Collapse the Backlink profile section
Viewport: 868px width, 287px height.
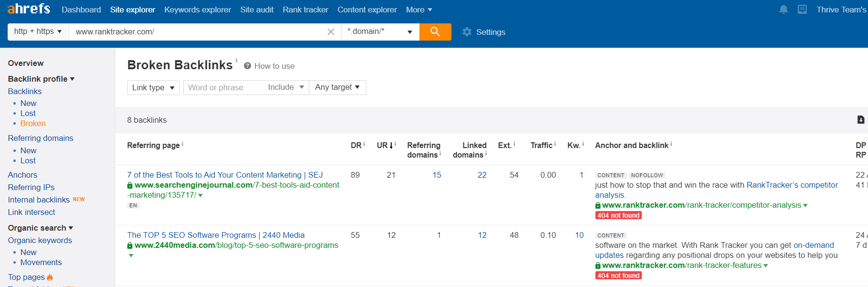point(41,79)
